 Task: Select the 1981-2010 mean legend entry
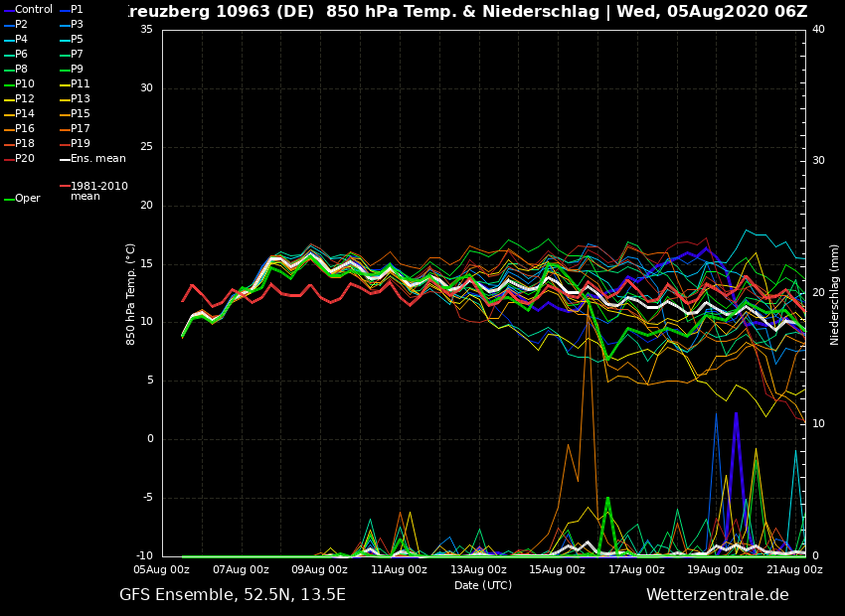point(93,191)
